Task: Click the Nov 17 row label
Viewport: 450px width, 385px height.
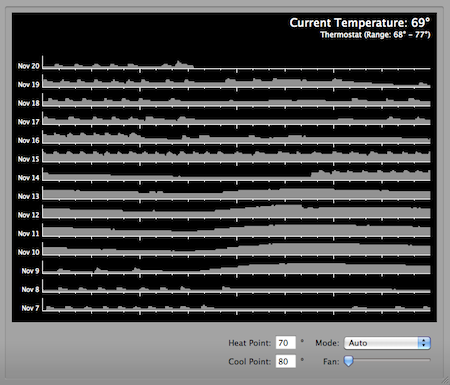Action: click(28, 122)
